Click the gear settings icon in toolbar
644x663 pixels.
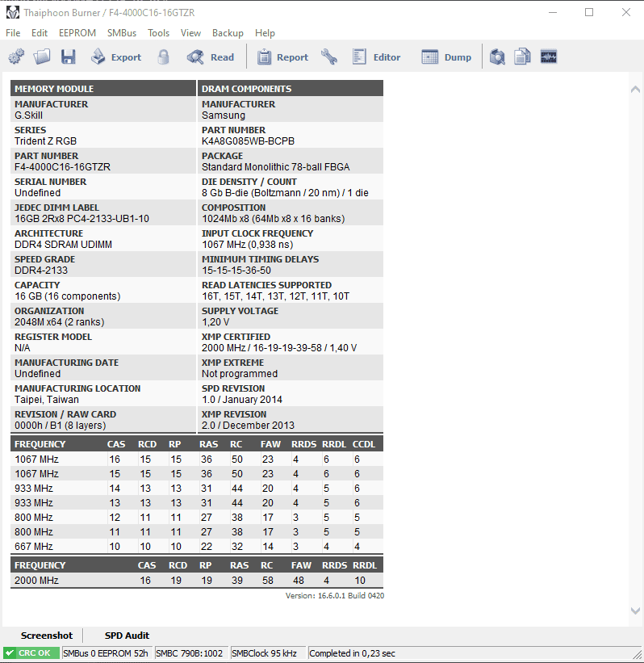16,57
